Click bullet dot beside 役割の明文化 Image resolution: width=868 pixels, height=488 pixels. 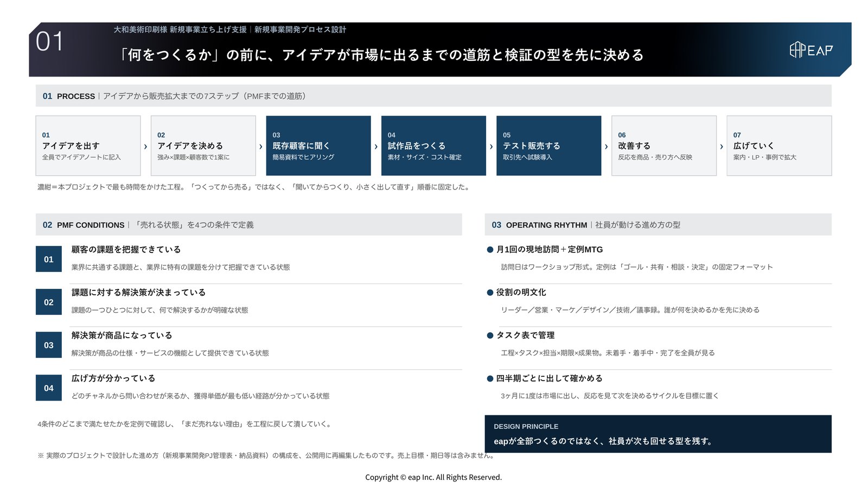coord(490,293)
